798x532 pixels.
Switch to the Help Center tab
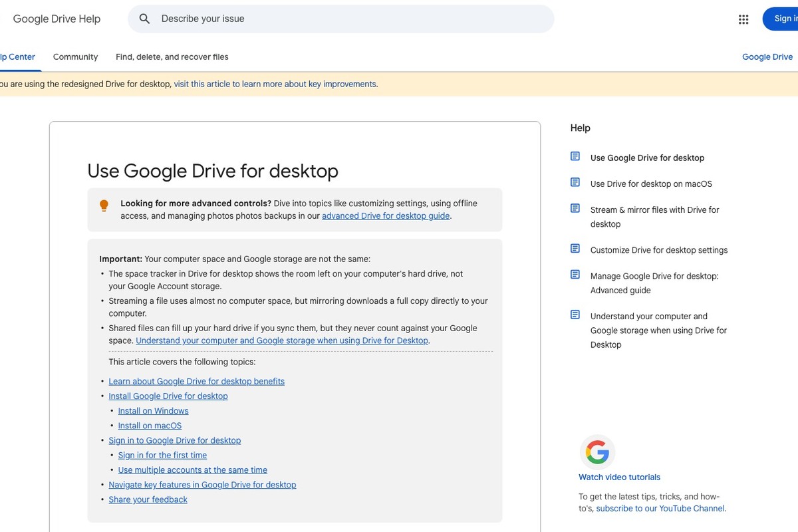tap(17, 57)
